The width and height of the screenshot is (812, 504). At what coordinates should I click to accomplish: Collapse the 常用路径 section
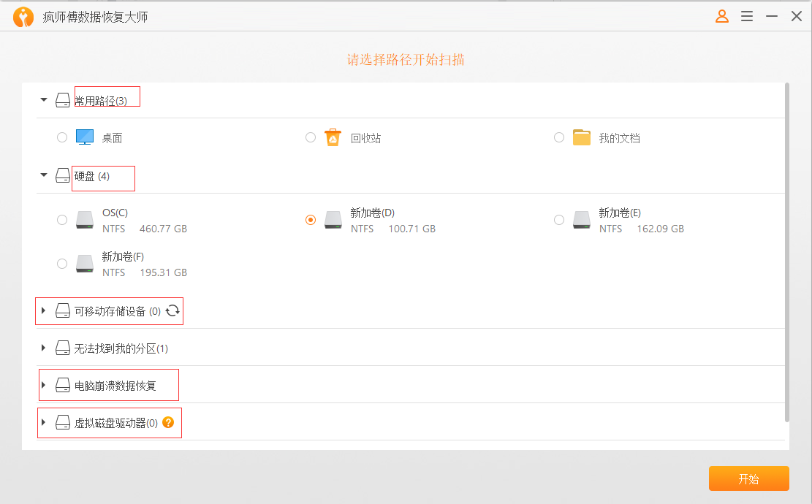[x=44, y=99]
